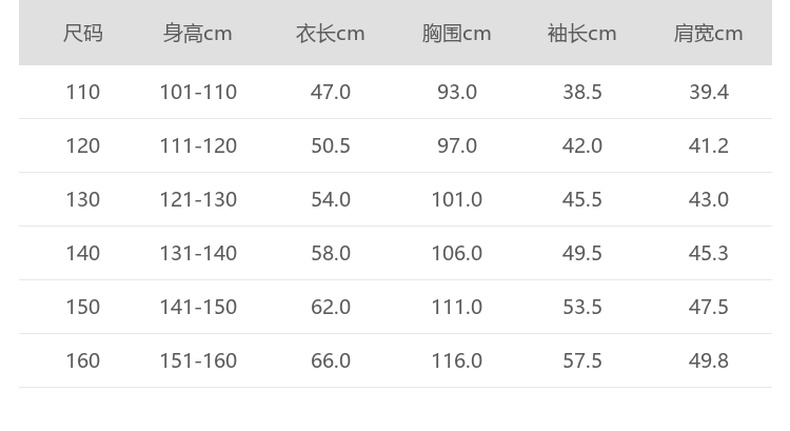Click the 53.5 sleeve length cell
This screenshot has width=790, height=431.
click(582, 307)
